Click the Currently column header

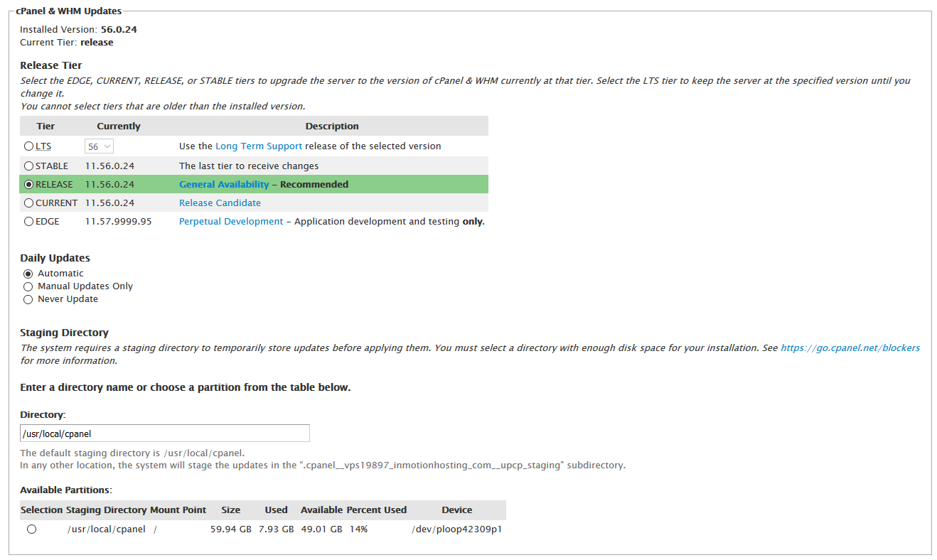click(x=119, y=126)
